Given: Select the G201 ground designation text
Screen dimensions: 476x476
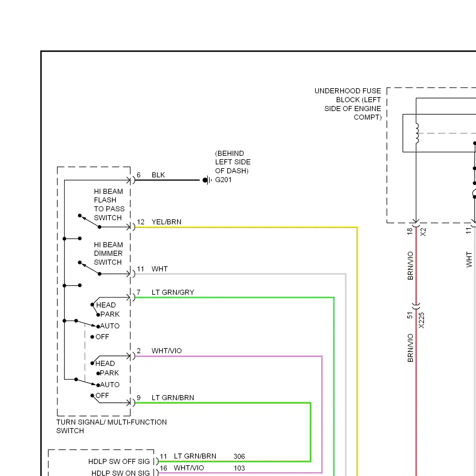Looking at the screenshot, I should [223, 180].
